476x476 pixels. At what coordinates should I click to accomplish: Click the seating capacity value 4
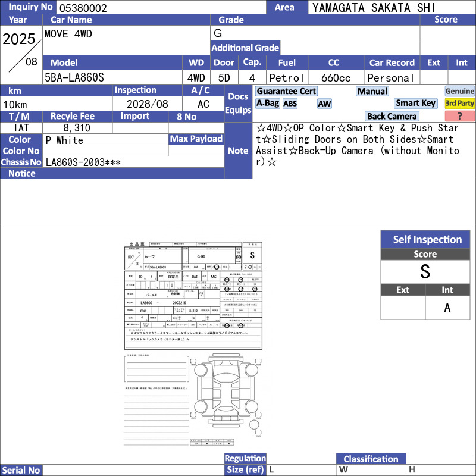(x=252, y=78)
